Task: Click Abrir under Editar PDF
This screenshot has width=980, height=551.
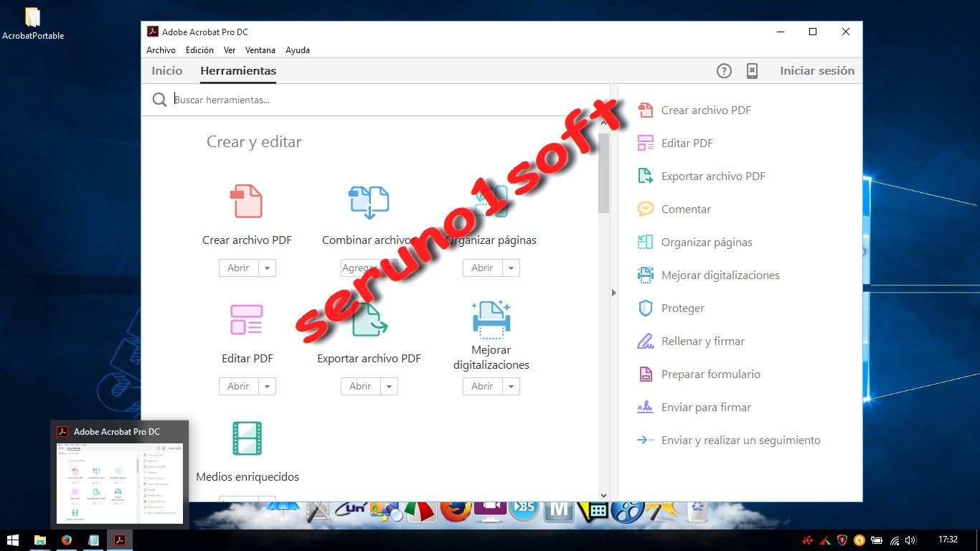Action: click(x=238, y=386)
